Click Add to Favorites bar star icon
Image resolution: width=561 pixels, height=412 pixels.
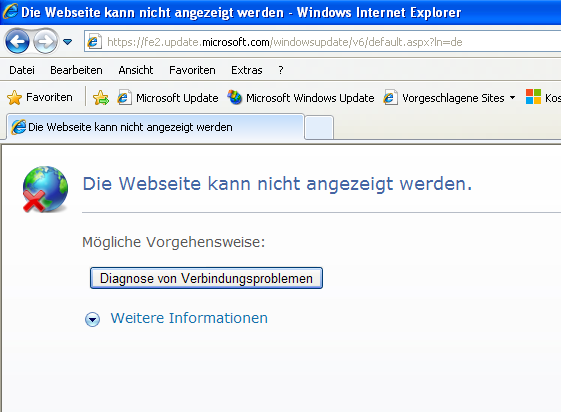tap(101, 98)
